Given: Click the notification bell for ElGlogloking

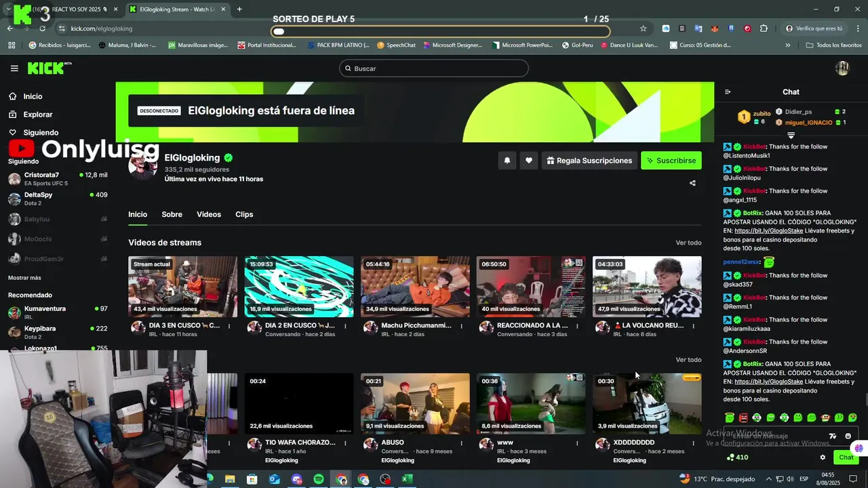Looking at the screenshot, I should click(507, 161).
